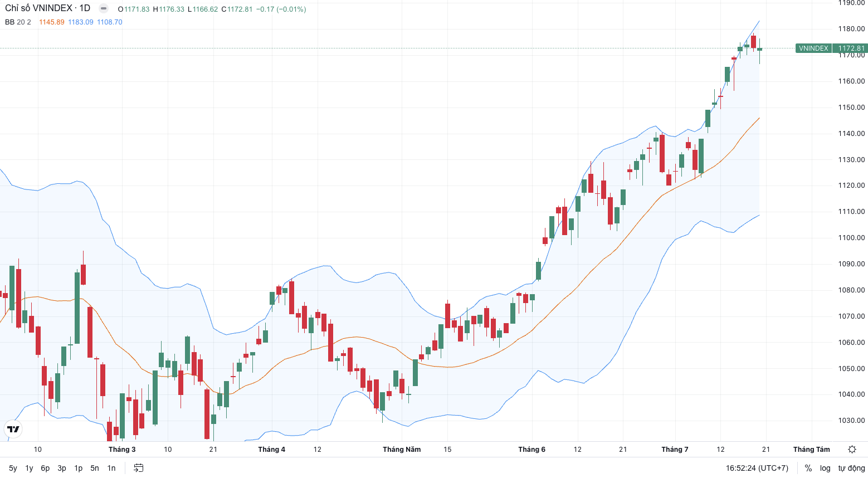Click the 1180.00 price axis label
The width and height of the screenshot is (868, 478).
click(852, 29)
